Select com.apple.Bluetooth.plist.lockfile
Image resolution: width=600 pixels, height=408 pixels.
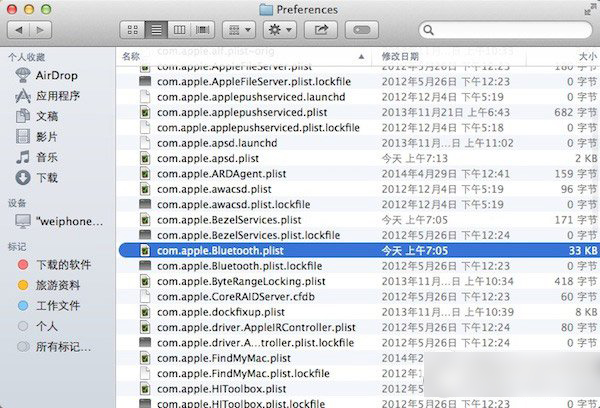(358, 266)
